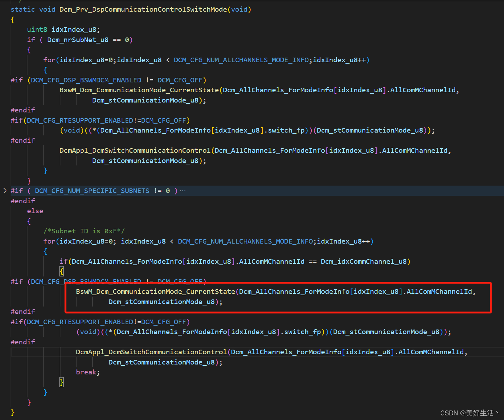The height and width of the screenshot is (420, 504).
Task: Click the final closing brace of the function
Action: pos(13,412)
